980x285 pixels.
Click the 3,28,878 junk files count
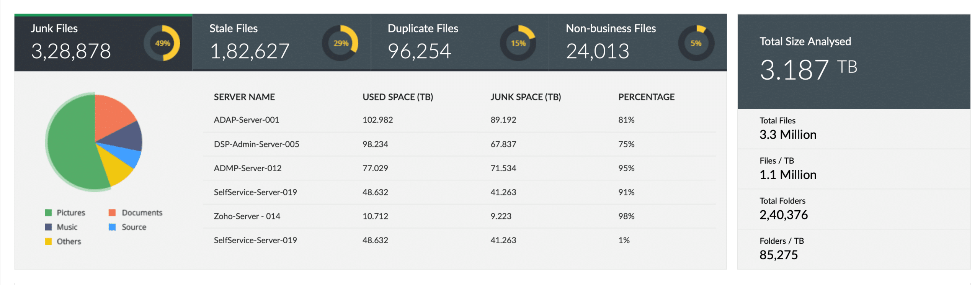71,51
